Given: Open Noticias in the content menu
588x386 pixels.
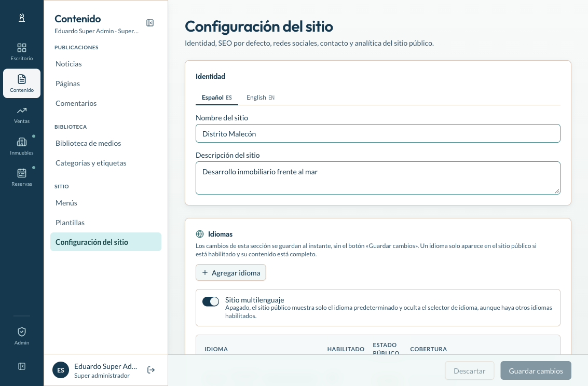Looking at the screenshot, I should coord(106,64).
